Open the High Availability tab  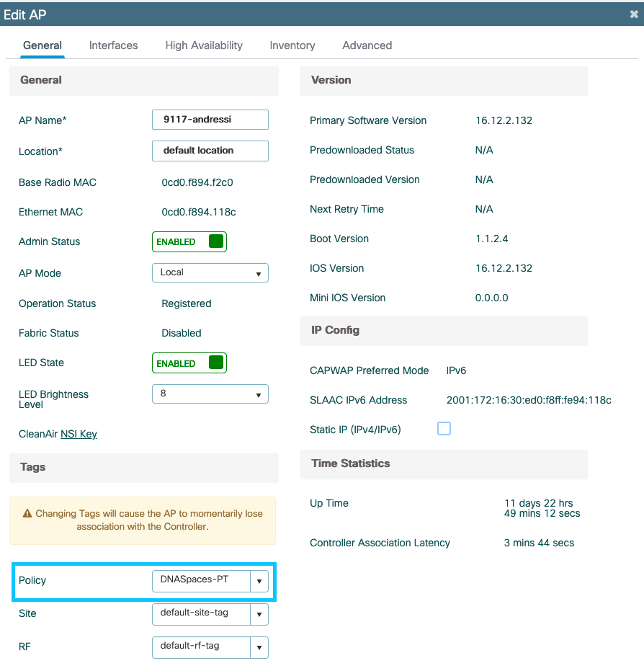point(204,45)
